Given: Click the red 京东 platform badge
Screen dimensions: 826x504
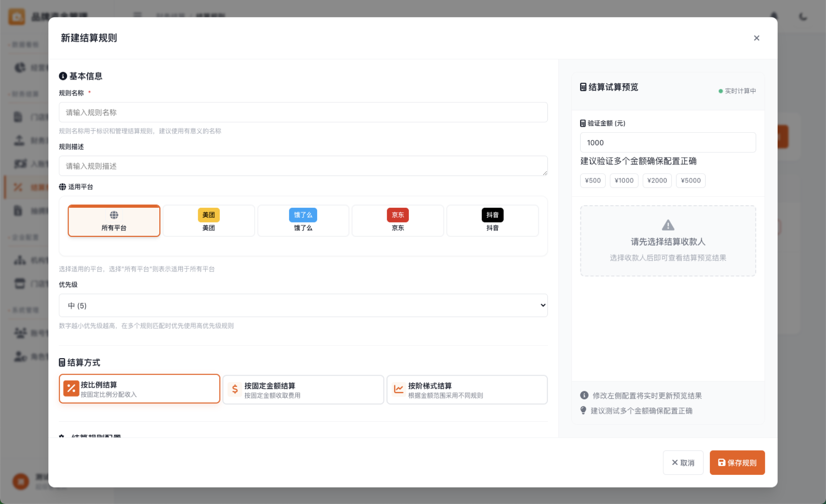Looking at the screenshot, I should pos(398,215).
